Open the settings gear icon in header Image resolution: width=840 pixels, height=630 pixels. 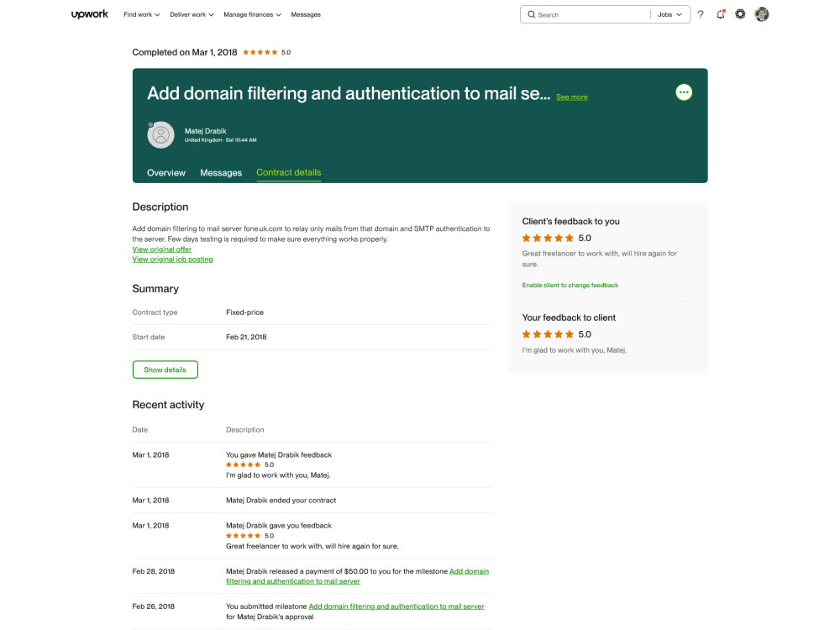click(x=740, y=14)
